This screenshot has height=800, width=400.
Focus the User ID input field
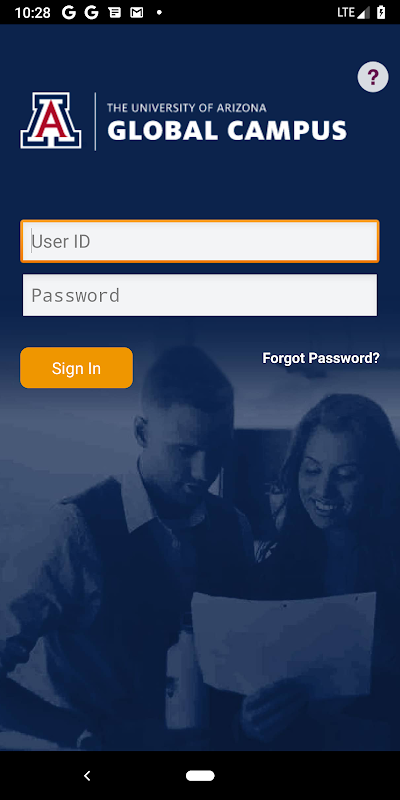pos(200,241)
